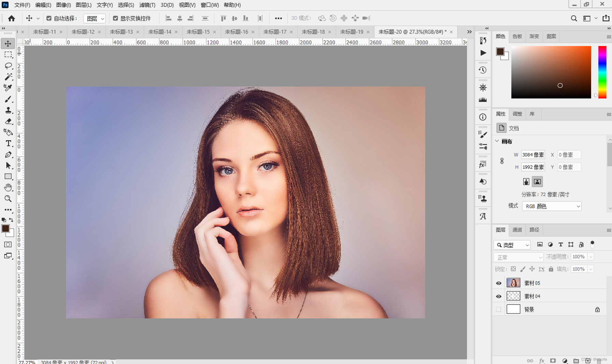
Task: Open the History panel icon
Action: (x=483, y=70)
